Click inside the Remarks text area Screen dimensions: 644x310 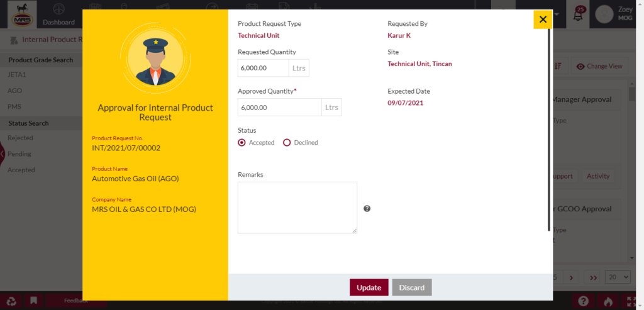pos(297,208)
